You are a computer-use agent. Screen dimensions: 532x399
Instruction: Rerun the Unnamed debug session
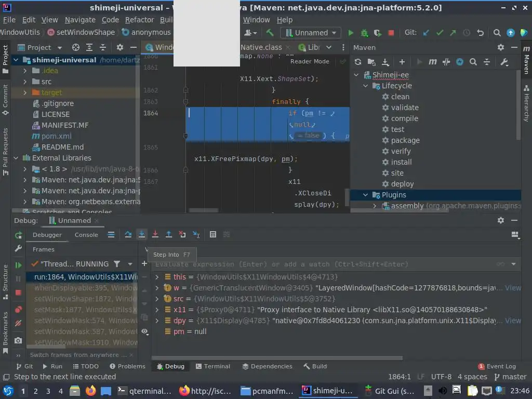18,235
